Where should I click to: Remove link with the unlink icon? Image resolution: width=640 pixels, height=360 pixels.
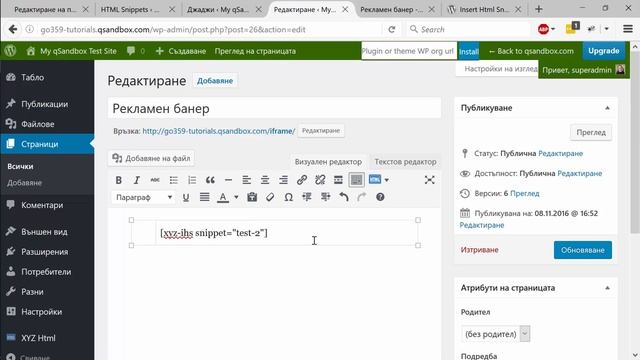point(320,180)
